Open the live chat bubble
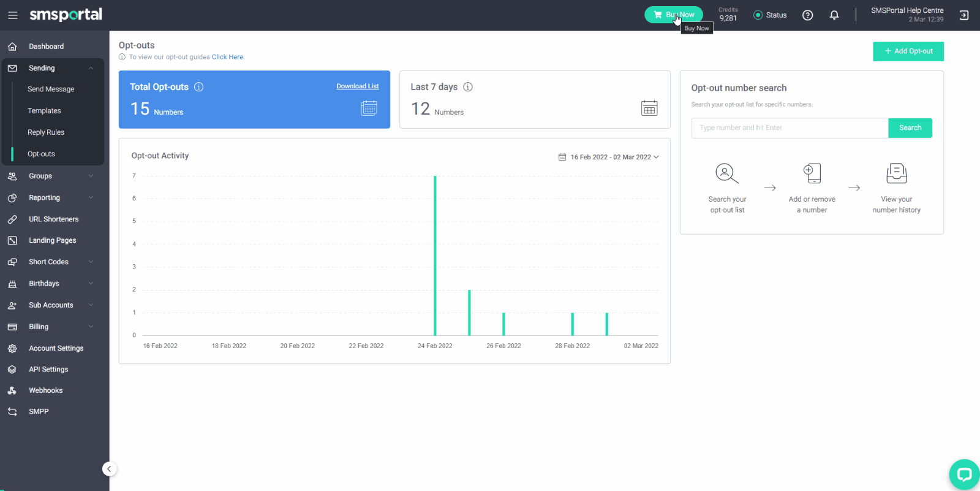The height and width of the screenshot is (491, 980). (964, 474)
